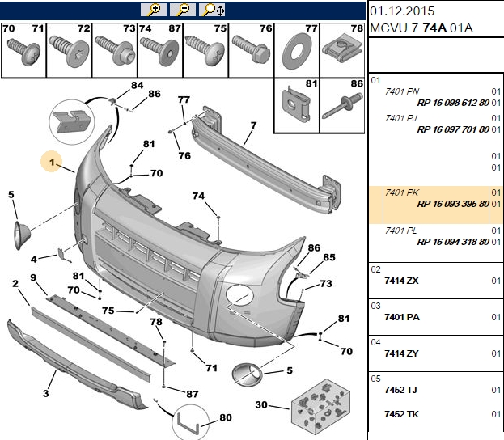Select part reference 7401 PN
The height and width of the screenshot is (440, 504).
[x=402, y=91]
